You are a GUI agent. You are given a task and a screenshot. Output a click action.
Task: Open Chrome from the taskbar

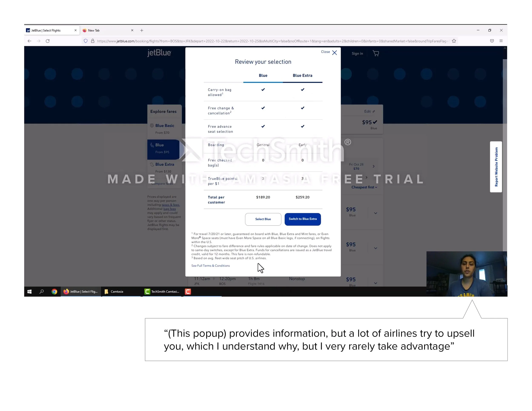click(x=54, y=291)
